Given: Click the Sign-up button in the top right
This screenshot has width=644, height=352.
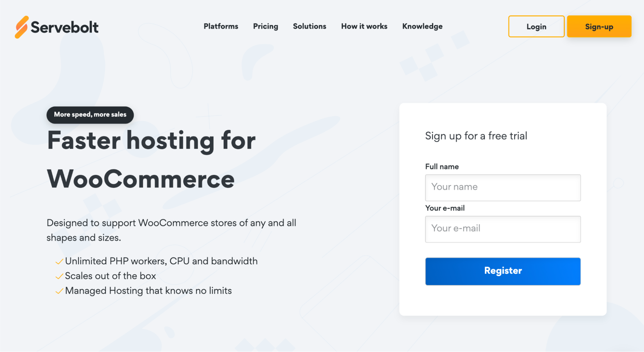Looking at the screenshot, I should (x=599, y=26).
